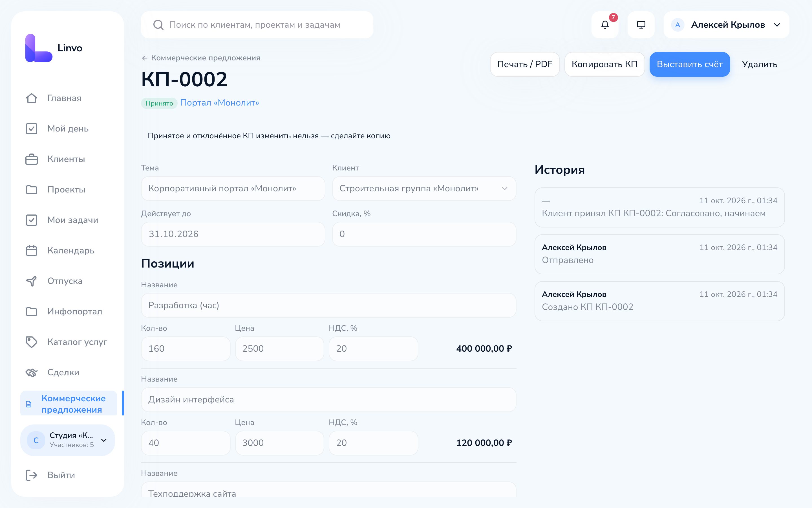Click the home icon beside Главная

pos(32,98)
